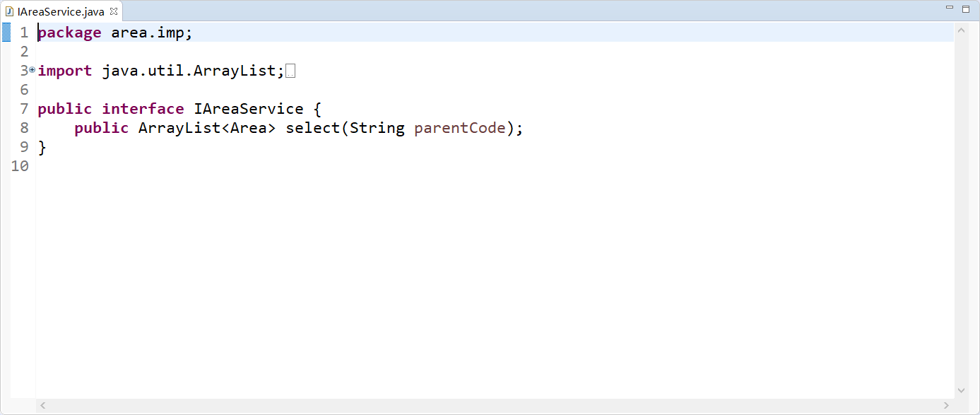
Task: Place cursor on IAreaService interface name
Action: click(249, 109)
